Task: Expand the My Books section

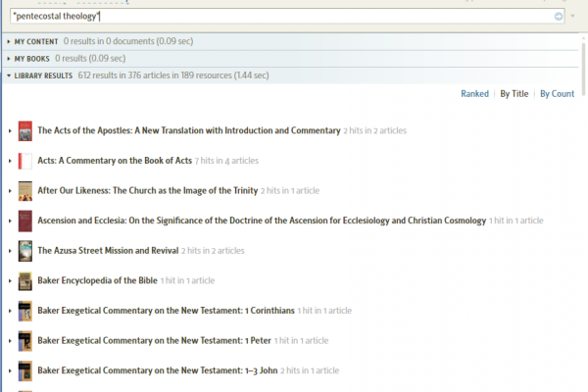Action: [9, 59]
